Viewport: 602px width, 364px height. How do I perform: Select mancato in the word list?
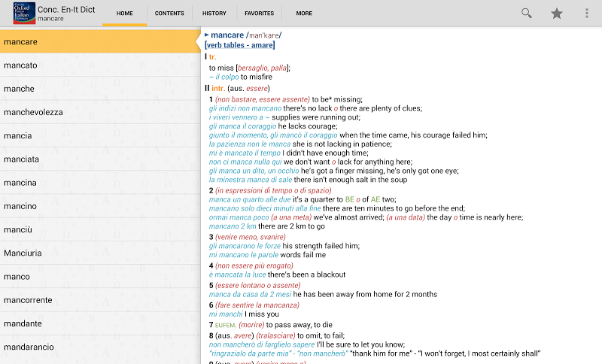99,65
